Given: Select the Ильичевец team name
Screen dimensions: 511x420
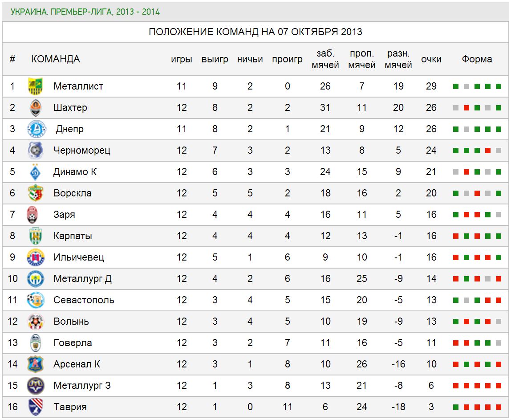Looking at the screenshot, I should [78, 257].
